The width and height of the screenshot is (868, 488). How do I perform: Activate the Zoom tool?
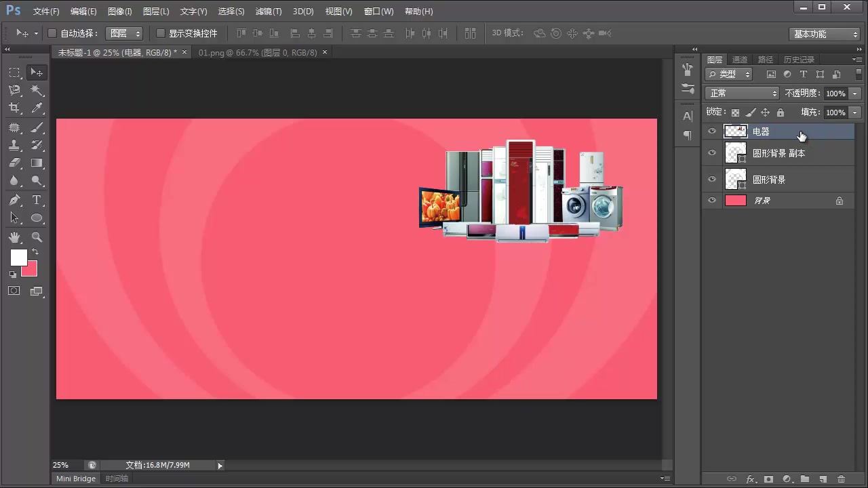click(x=37, y=237)
